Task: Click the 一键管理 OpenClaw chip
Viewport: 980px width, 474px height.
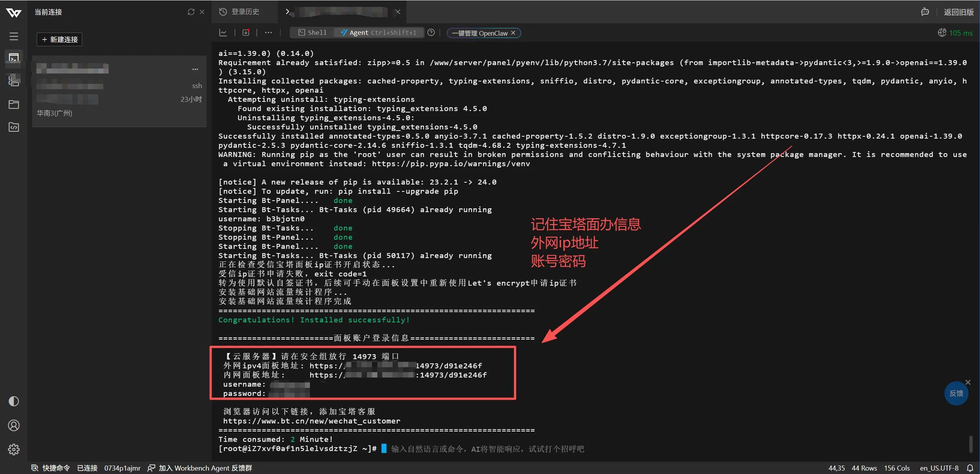Action: pos(484,33)
